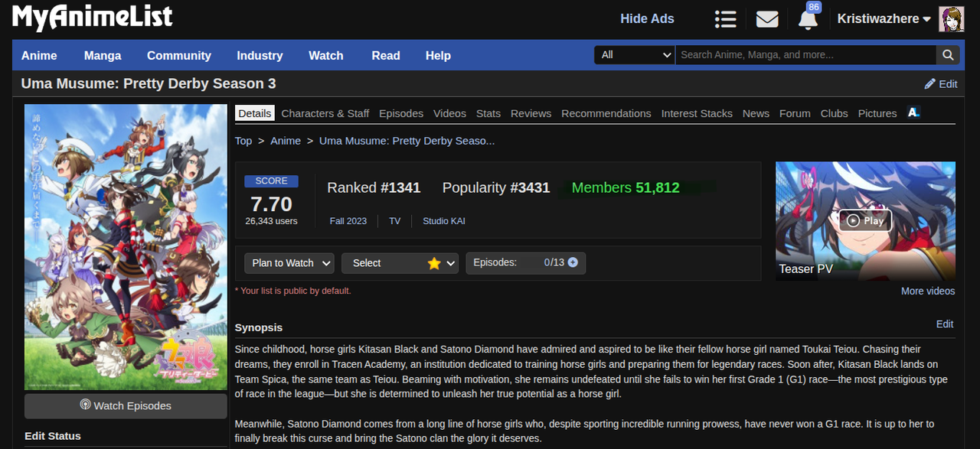980x449 pixels.
Task: Click the Watch Episodes button
Action: [x=126, y=406]
